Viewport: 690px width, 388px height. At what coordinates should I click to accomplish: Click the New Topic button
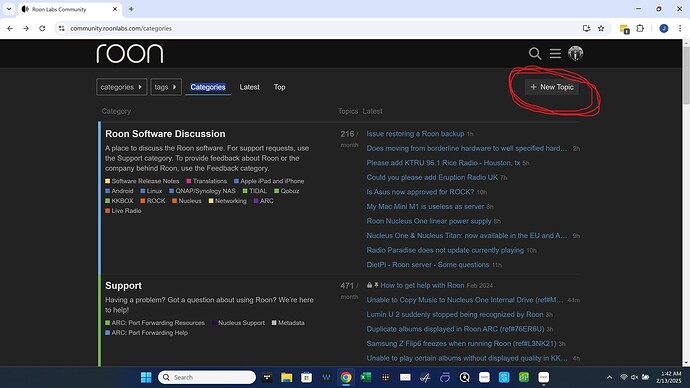(552, 87)
